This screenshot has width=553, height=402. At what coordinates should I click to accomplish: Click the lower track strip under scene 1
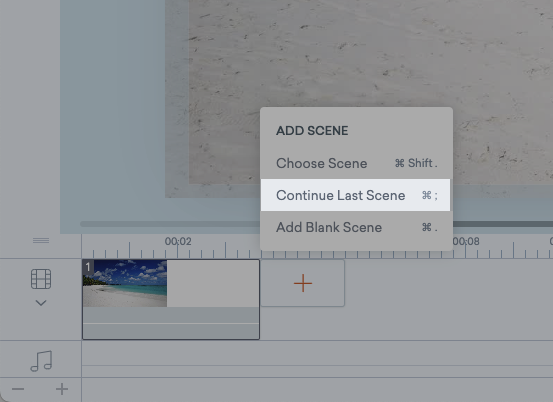(171, 331)
